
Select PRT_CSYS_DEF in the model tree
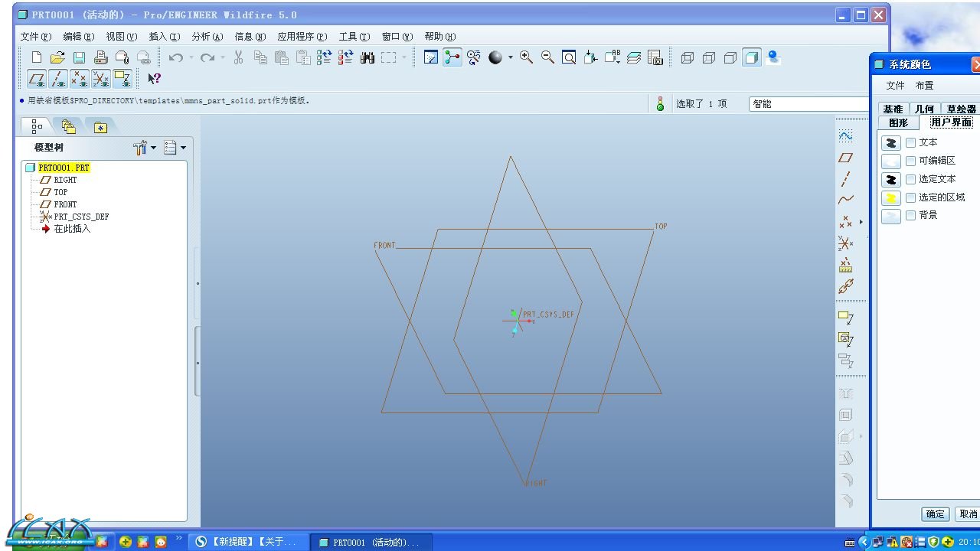click(x=81, y=217)
